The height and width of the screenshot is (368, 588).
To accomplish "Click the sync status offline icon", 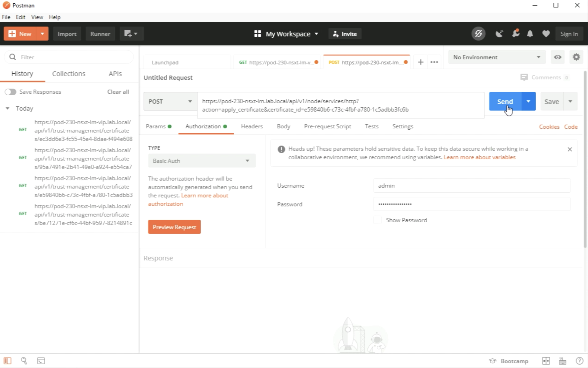I will point(478,34).
